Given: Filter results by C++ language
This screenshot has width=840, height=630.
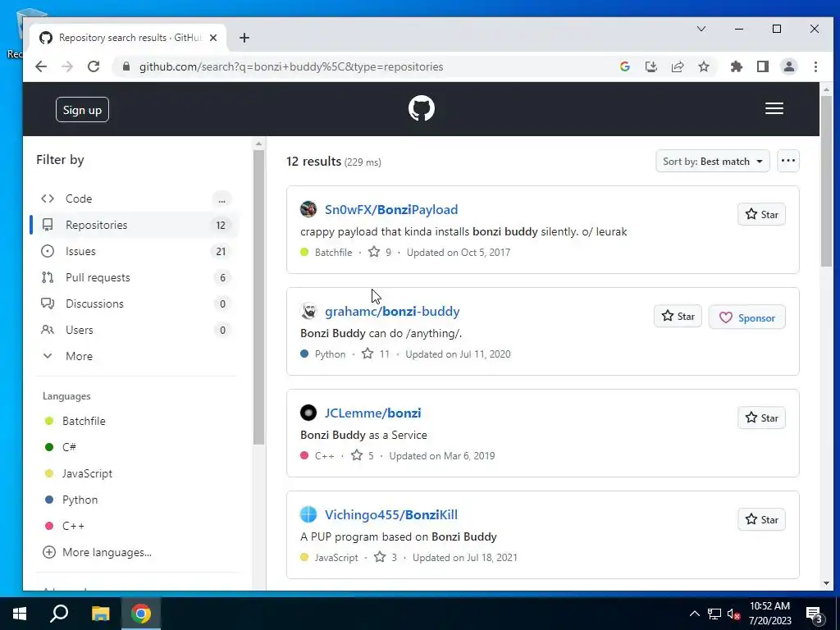Looking at the screenshot, I should pos(64,526).
